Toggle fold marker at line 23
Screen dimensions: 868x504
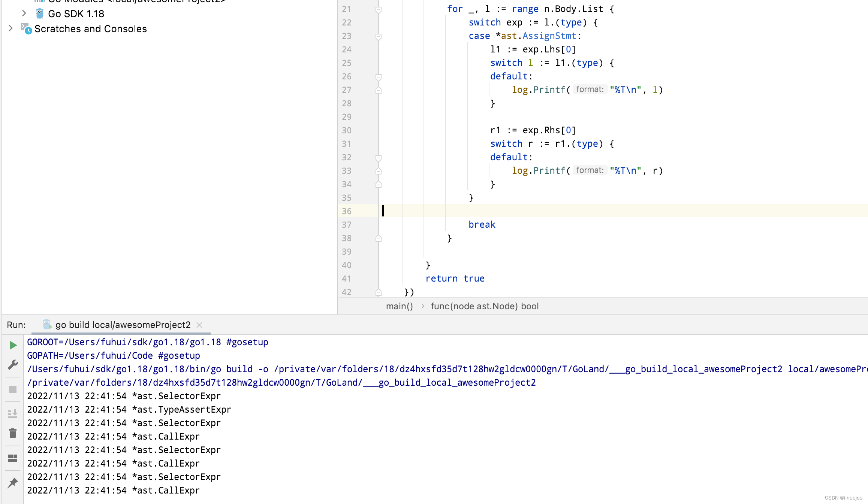[379, 36]
